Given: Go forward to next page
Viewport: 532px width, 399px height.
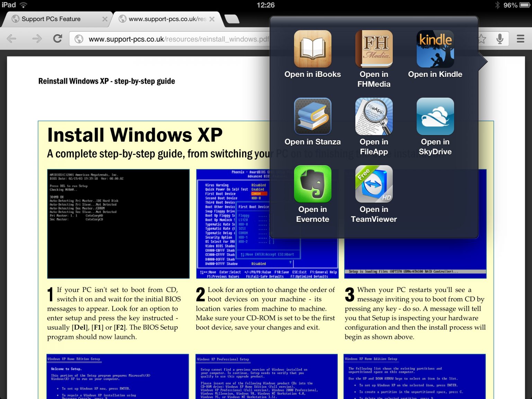Looking at the screenshot, I should (x=37, y=38).
